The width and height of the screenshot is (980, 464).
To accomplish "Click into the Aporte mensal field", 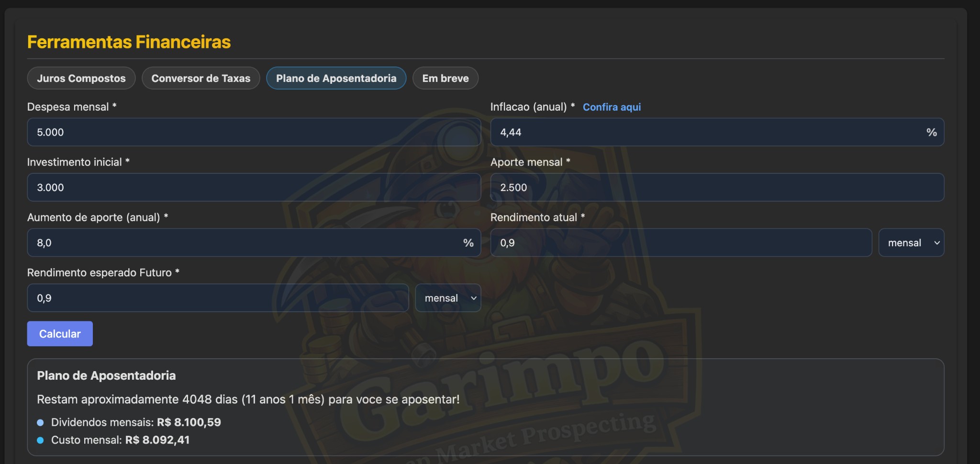I will tap(717, 187).
